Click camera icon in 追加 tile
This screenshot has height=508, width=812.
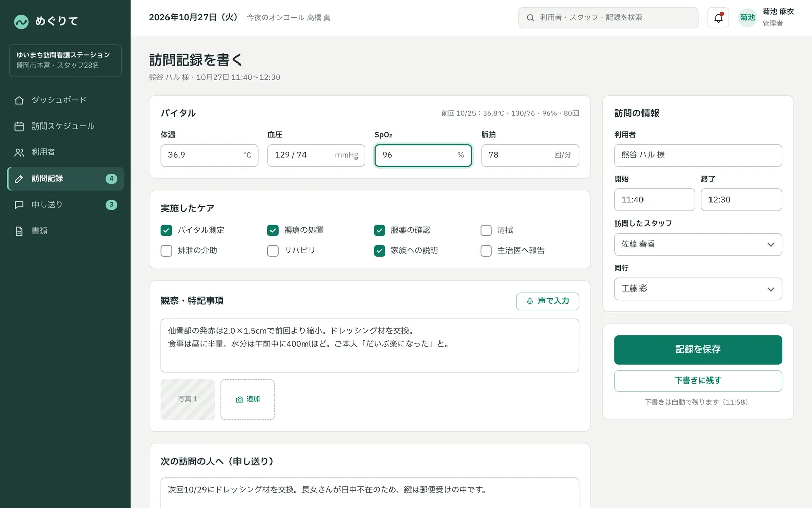pos(240,400)
